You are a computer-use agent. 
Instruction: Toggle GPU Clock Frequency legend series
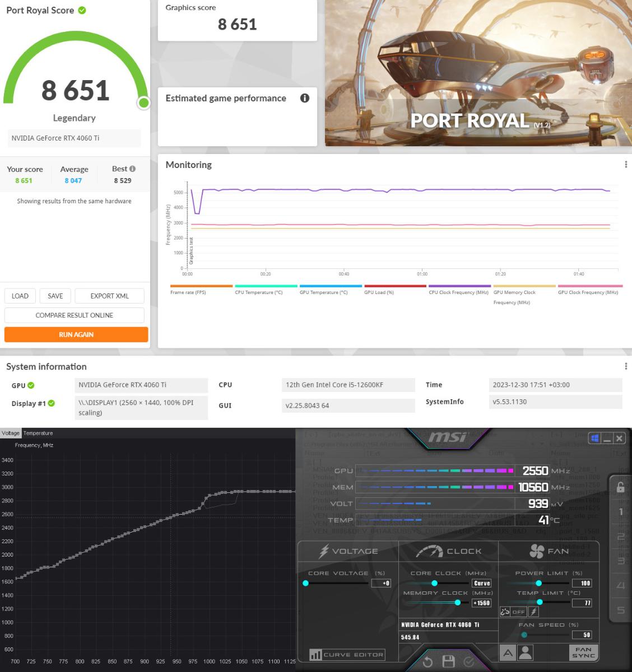[589, 290]
